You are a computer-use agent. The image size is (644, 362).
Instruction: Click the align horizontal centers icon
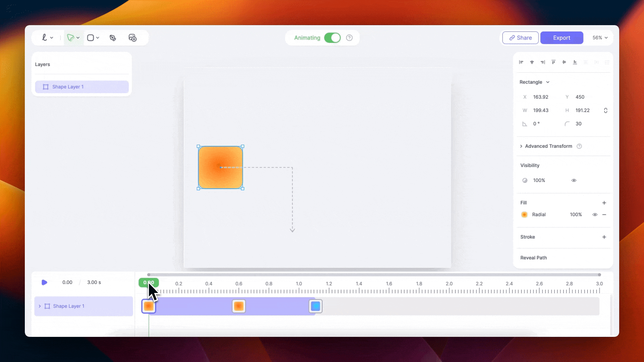tap(532, 62)
